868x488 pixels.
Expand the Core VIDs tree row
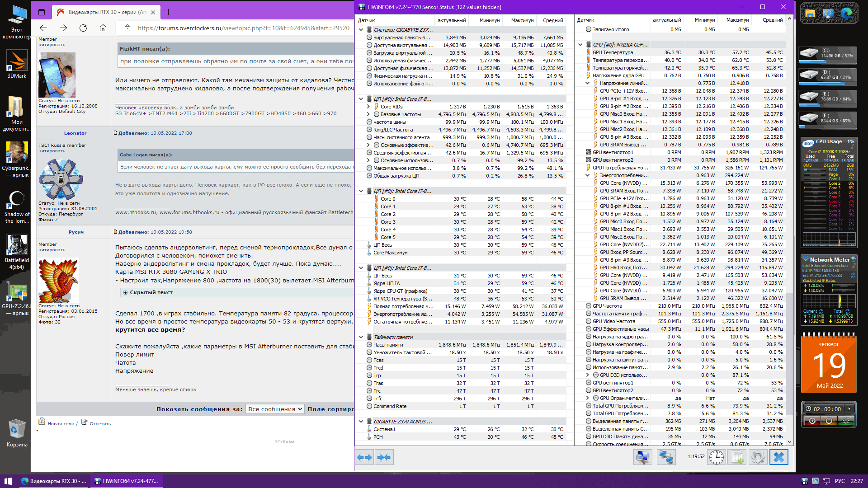(x=368, y=107)
